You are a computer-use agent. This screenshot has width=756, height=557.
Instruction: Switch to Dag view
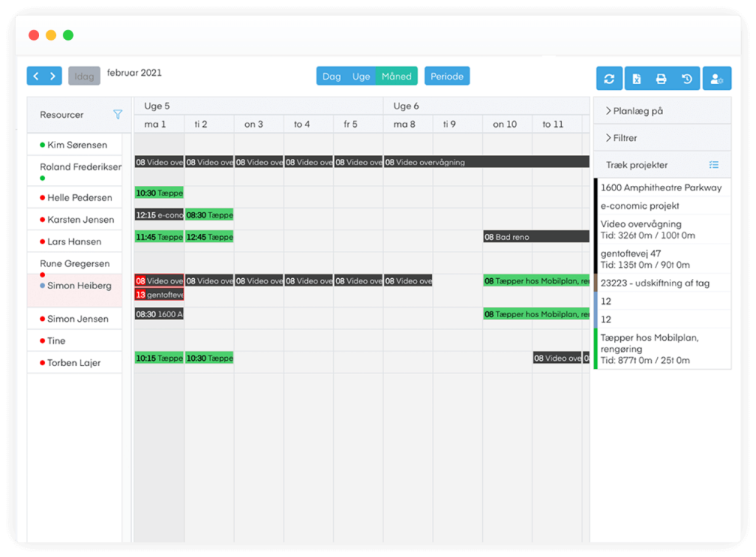point(331,76)
